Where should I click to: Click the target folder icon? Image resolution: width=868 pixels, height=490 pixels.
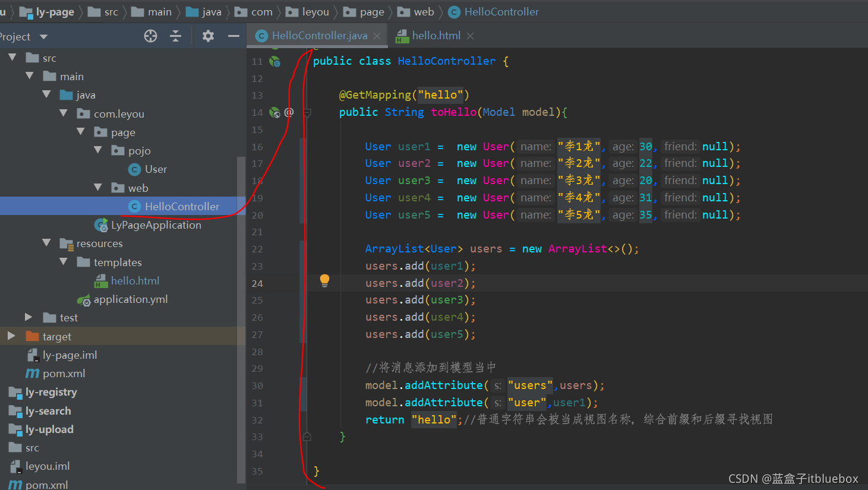[33, 337]
